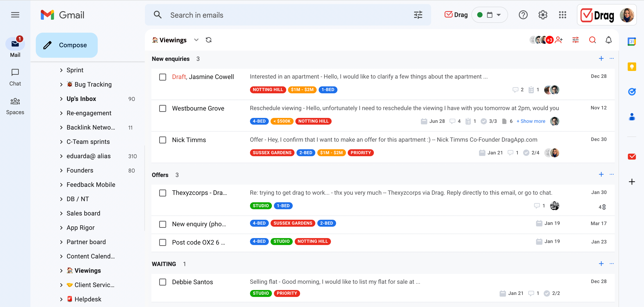The height and width of the screenshot is (307, 644).
Task: Refresh the Viewings board
Action: click(x=208, y=40)
